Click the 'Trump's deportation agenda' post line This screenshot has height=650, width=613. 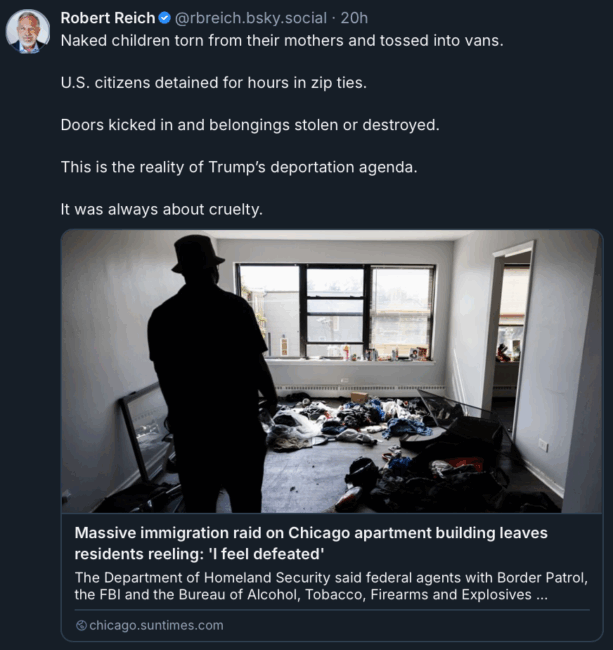239,167
